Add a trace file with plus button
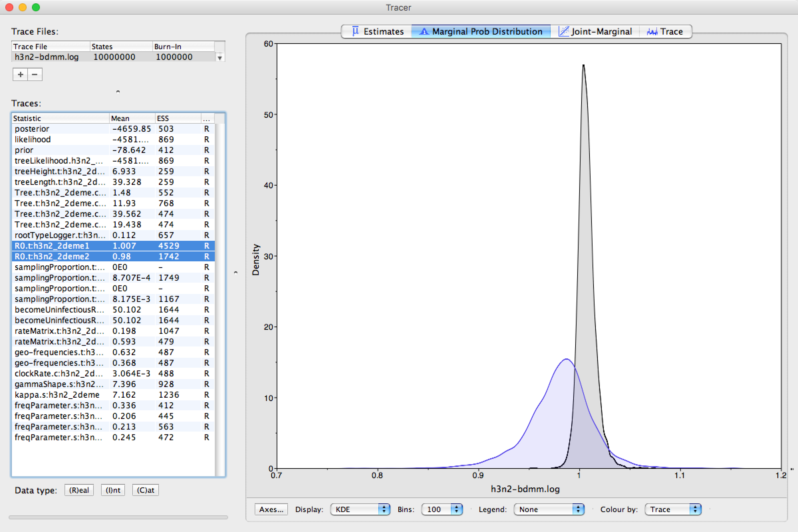798x532 pixels. [x=20, y=74]
